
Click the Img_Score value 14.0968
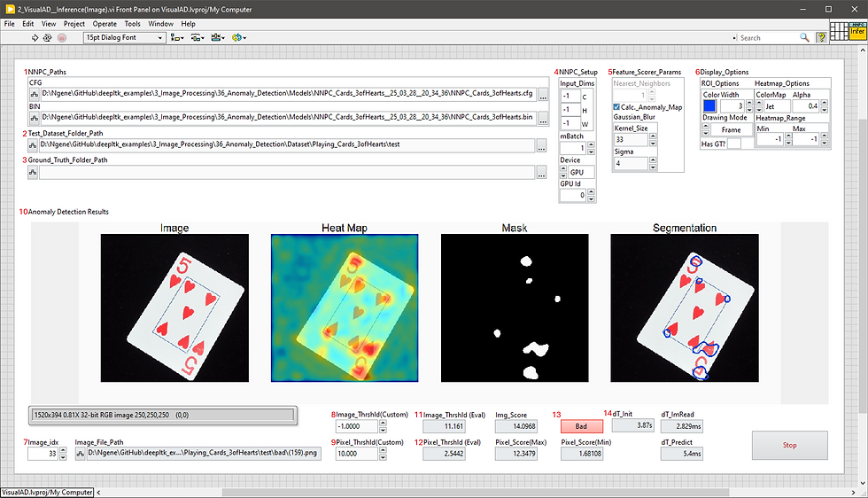[x=515, y=426]
